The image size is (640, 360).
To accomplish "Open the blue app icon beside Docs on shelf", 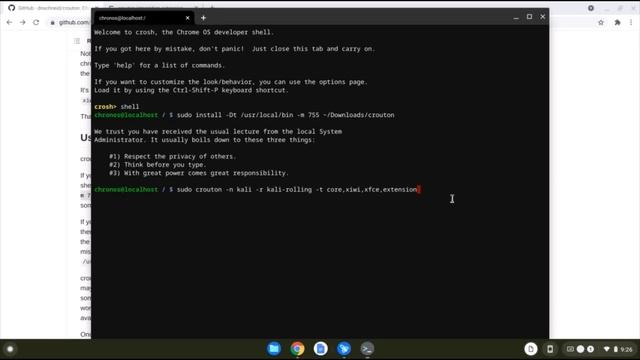I will (344, 349).
